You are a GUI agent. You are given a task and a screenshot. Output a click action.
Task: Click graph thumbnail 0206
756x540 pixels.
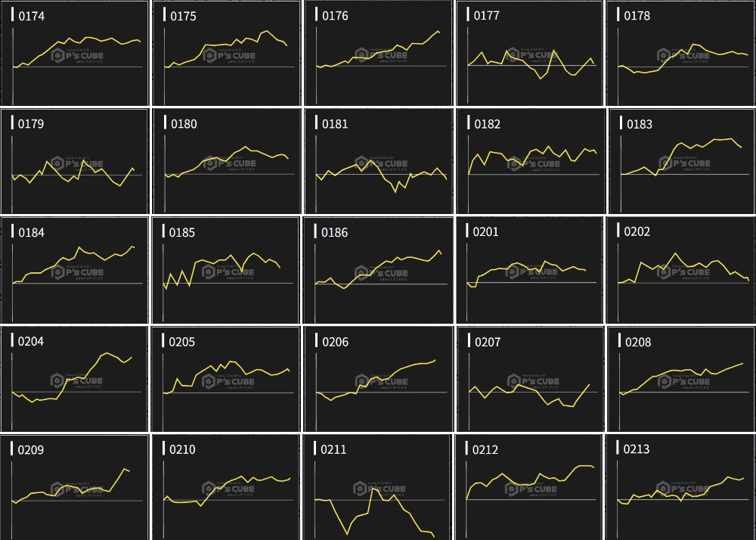[x=377, y=379]
